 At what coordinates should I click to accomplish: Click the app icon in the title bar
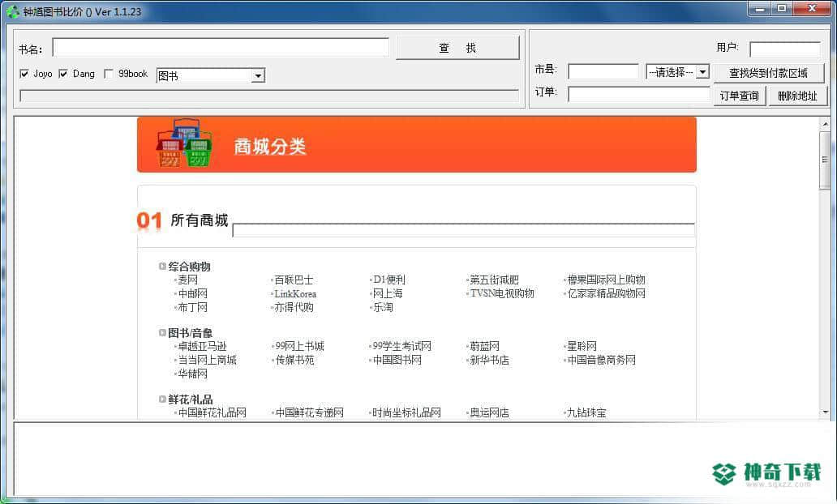point(12,11)
